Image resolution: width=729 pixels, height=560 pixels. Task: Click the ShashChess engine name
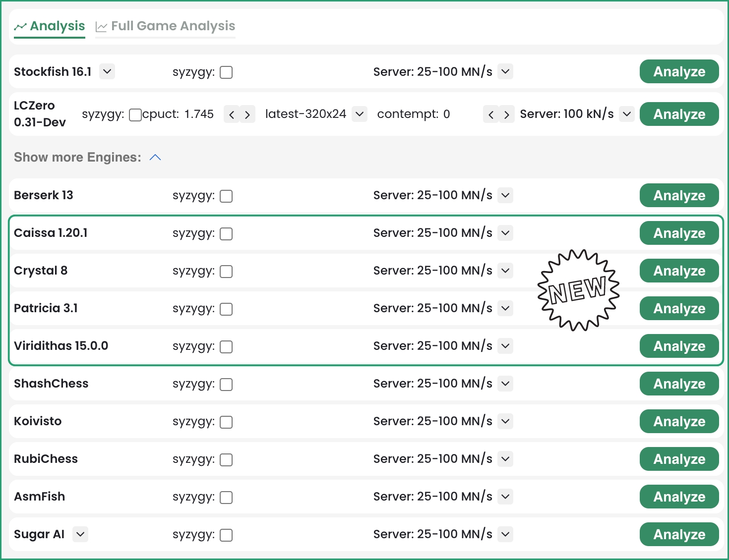(51, 384)
